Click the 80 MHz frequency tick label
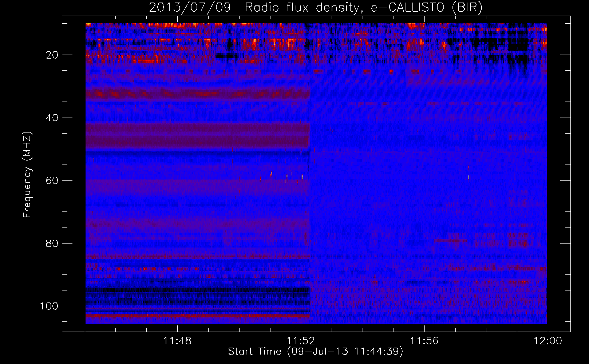589x364 pixels. click(x=52, y=243)
